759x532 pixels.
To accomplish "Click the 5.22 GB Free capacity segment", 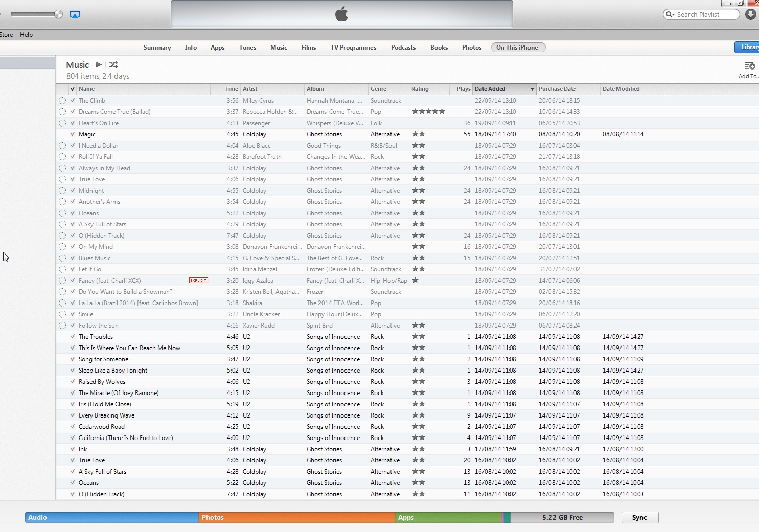I will (562, 517).
